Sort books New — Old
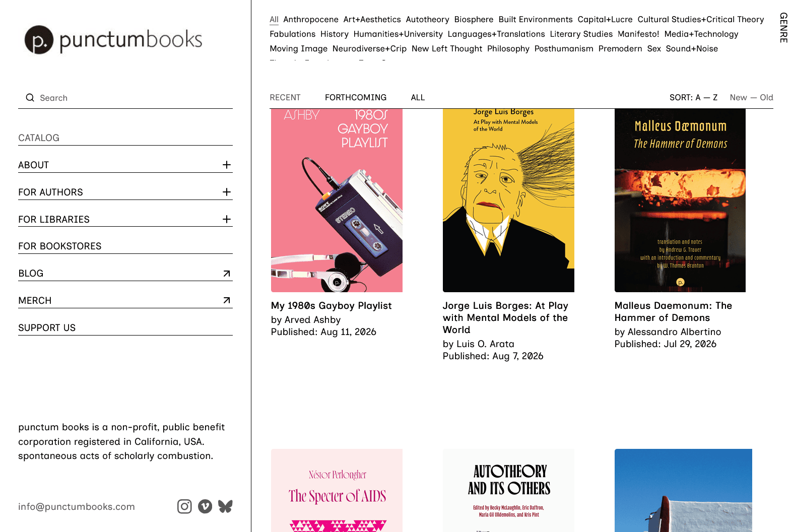The width and height of the screenshot is (792, 532). point(751,98)
